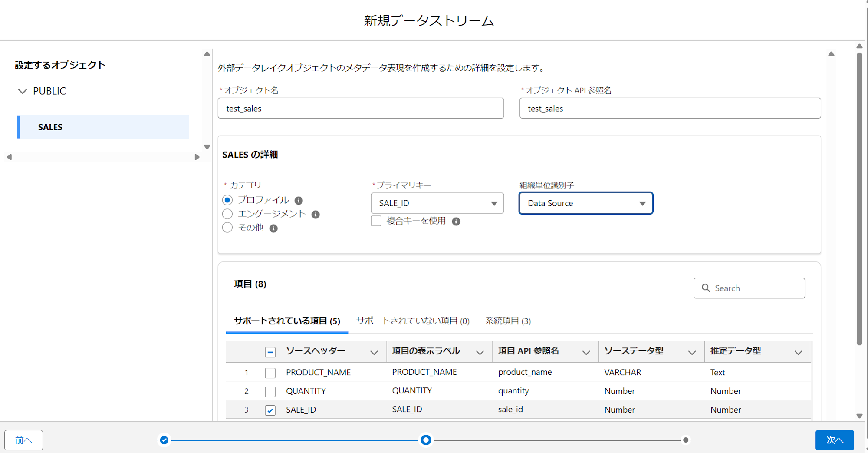The image size is (868, 453).
Task: Open sort menu for ソースヘッダー column
Action: tap(374, 353)
